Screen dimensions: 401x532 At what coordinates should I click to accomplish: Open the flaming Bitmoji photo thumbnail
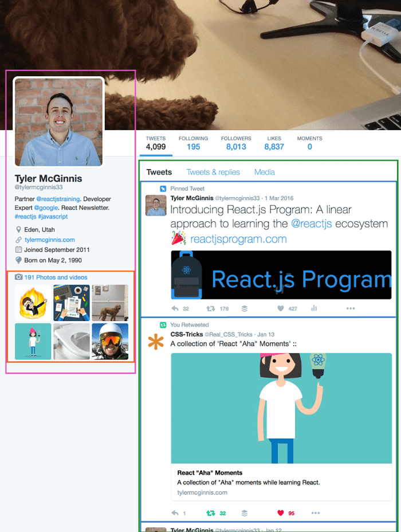[x=33, y=303]
